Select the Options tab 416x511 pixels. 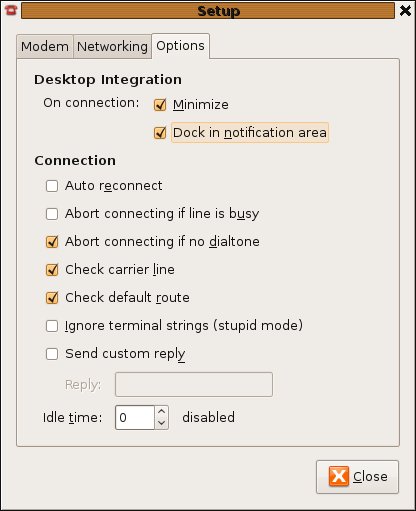[x=180, y=46]
